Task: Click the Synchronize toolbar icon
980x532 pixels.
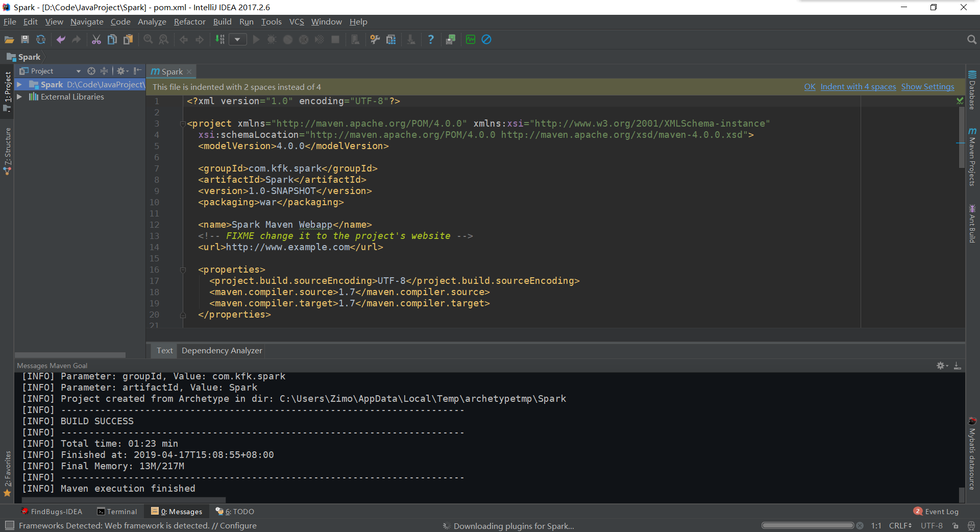Action: [x=41, y=40]
